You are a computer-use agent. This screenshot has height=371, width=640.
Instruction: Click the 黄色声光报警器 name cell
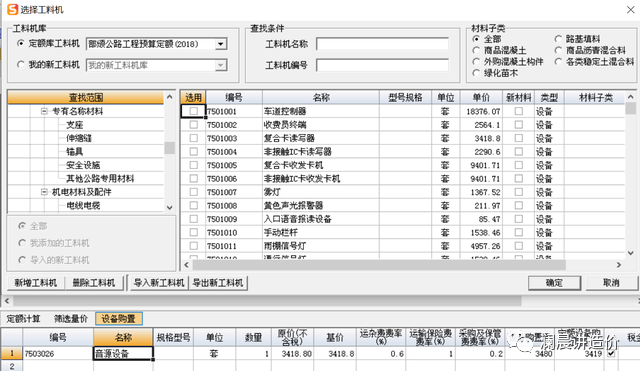click(x=321, y=205)
